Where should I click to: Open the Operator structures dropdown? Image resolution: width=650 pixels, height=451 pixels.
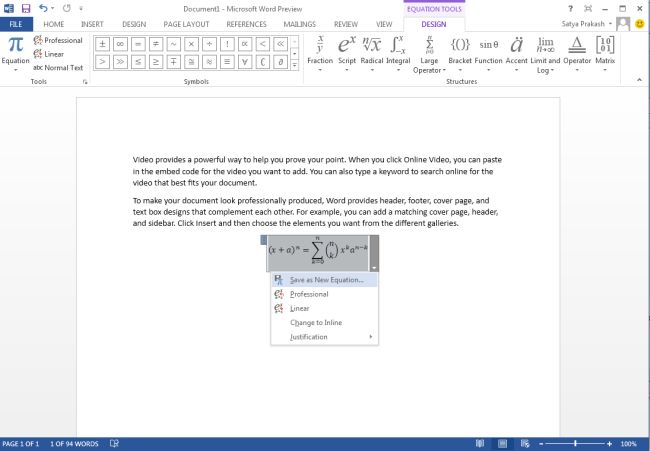point(577,54)
